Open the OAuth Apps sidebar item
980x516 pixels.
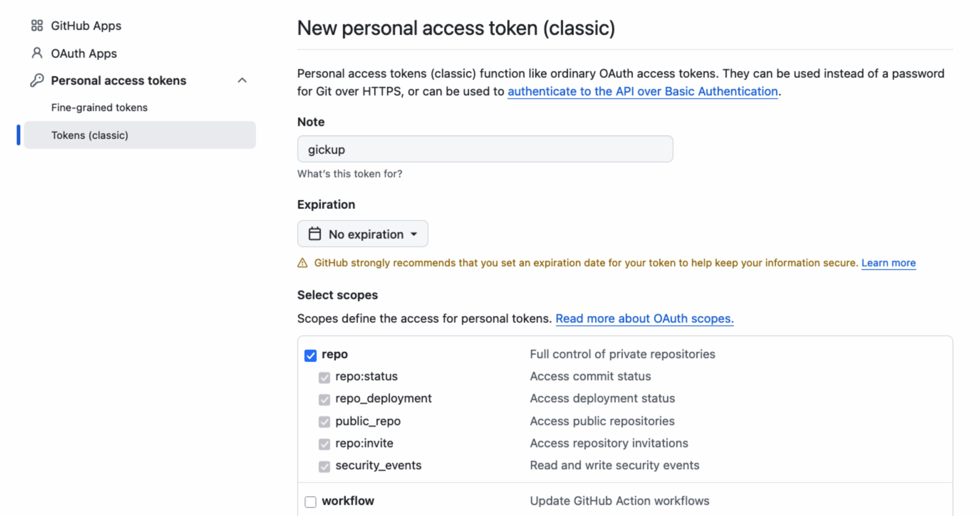coord(84,53)
